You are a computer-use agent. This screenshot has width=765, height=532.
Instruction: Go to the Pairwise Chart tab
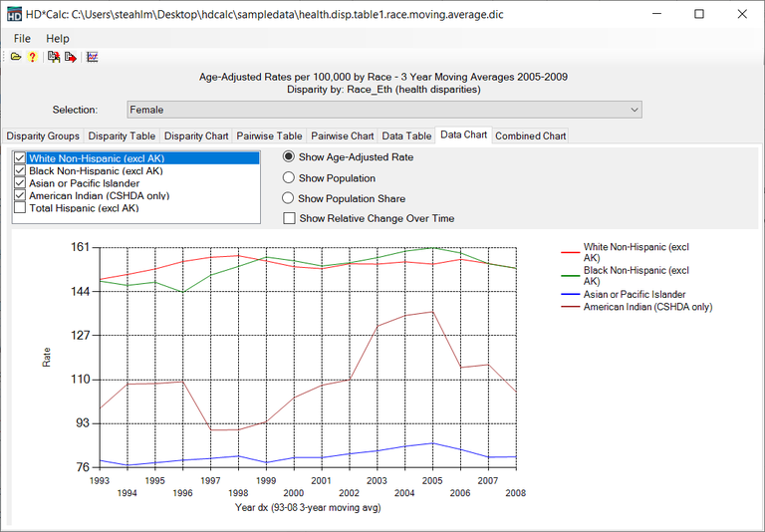coord(342,136)
